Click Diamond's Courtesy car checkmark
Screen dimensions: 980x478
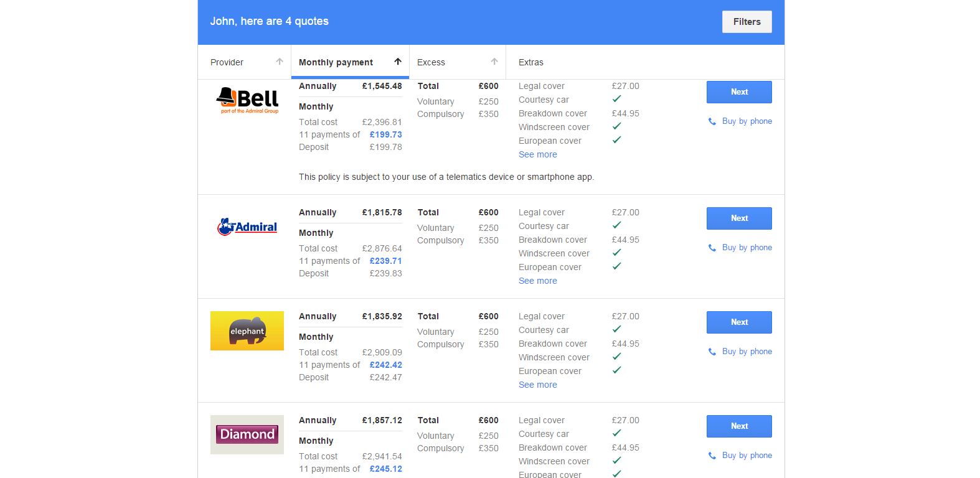[x=616, y=433]
